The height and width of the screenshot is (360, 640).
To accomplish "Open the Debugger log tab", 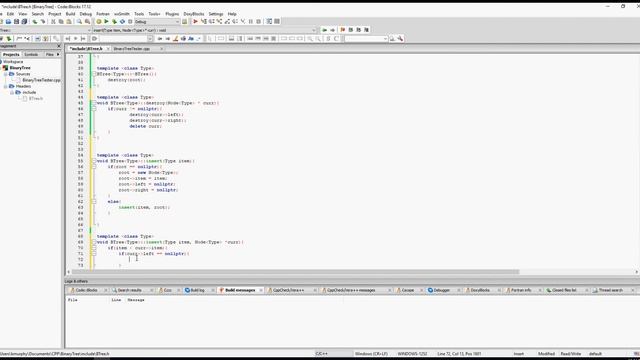I will [441, 290].
